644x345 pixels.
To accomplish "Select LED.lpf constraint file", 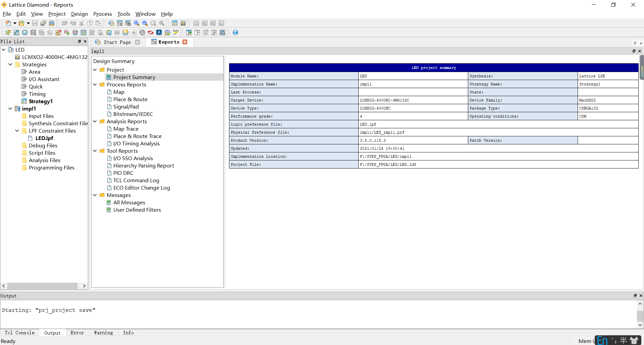I will pos(44,138).
